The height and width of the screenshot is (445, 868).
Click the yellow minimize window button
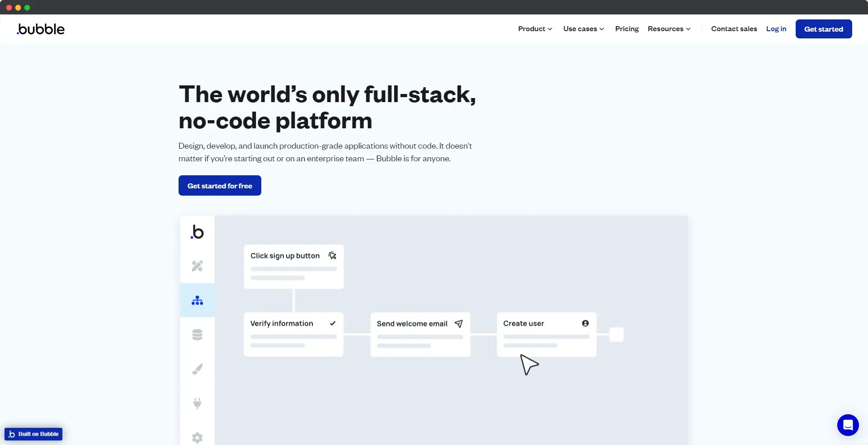18,8
